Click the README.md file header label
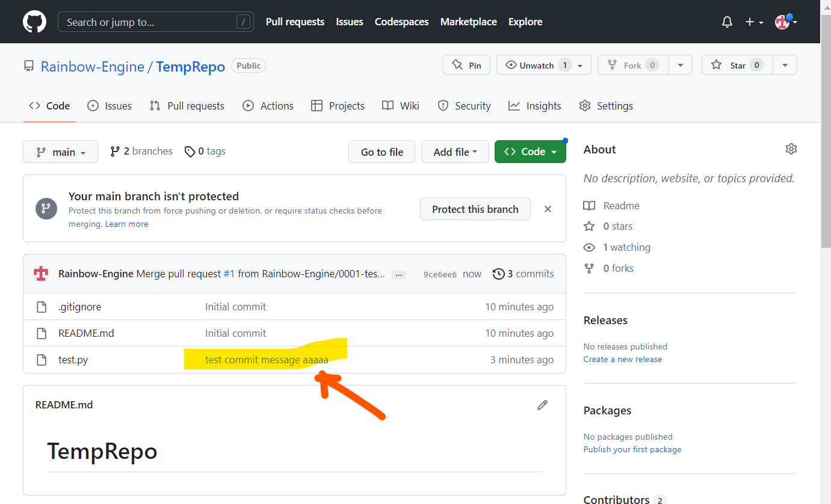The width and height of the screenshot is (831, 504). pos(64,405)
